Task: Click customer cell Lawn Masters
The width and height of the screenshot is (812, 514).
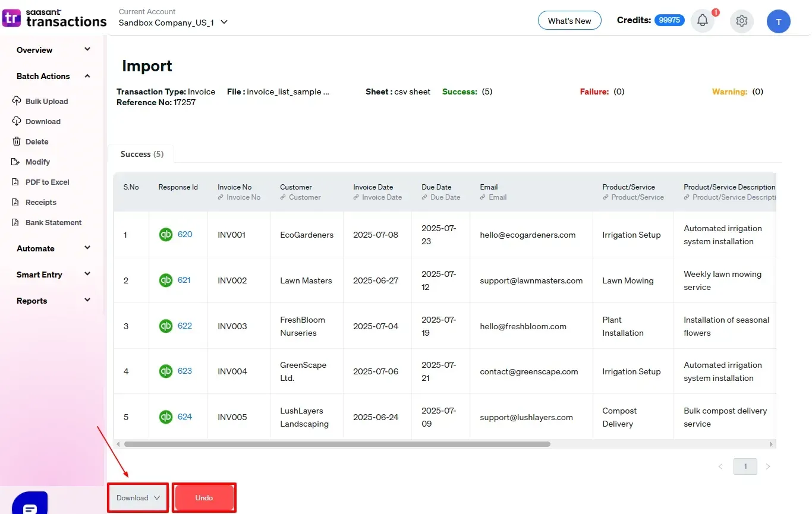Action: coord(306,280)
